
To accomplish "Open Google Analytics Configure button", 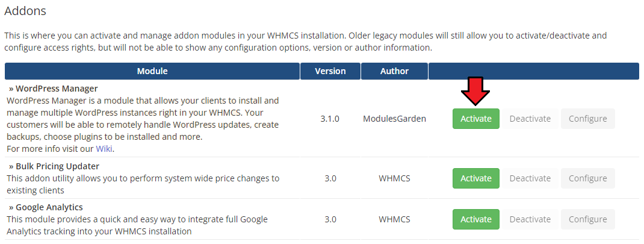I will click(587, 219).
